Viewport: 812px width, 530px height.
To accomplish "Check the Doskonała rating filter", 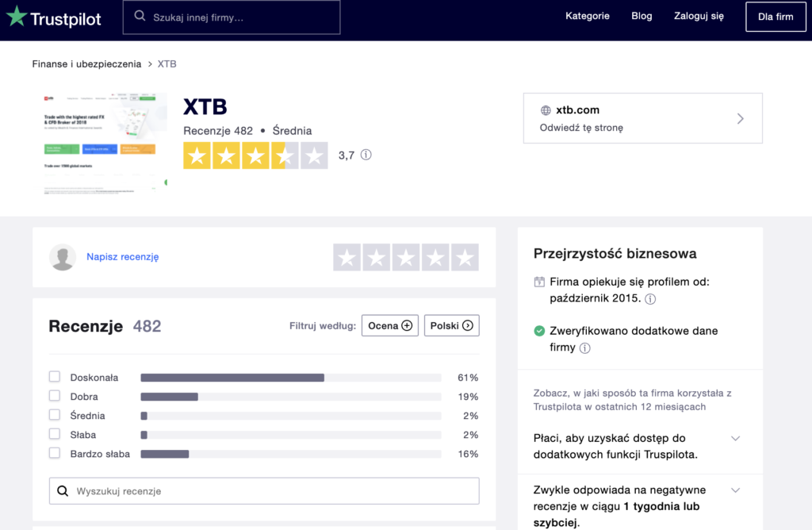I will click(55, 377).
